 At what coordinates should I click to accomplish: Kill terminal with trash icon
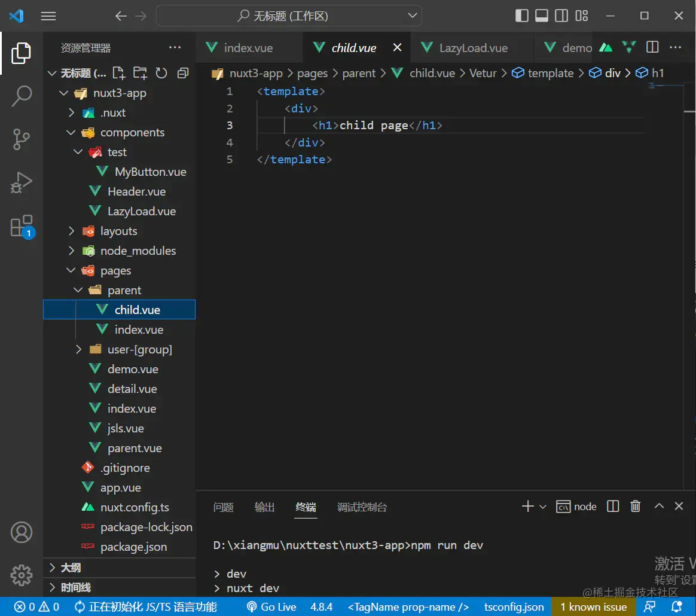pyautogui.click(x=635, y=507)
